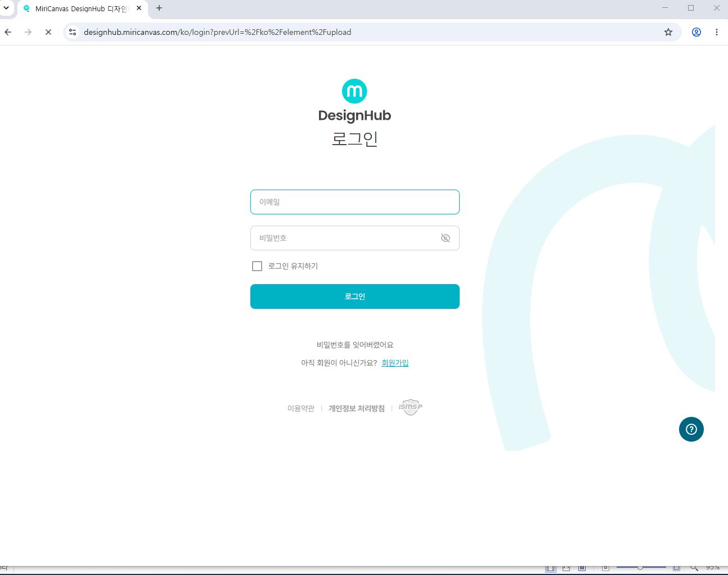
Task: Open 비밀번호를 잊어버렸어요 link
Action: pos(355,345)
